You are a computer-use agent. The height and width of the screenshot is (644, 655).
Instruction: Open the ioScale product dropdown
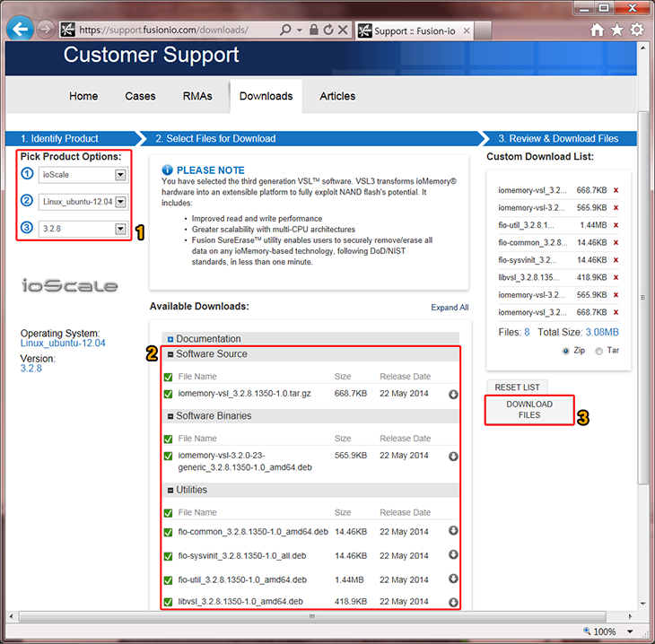coord(120,175)
